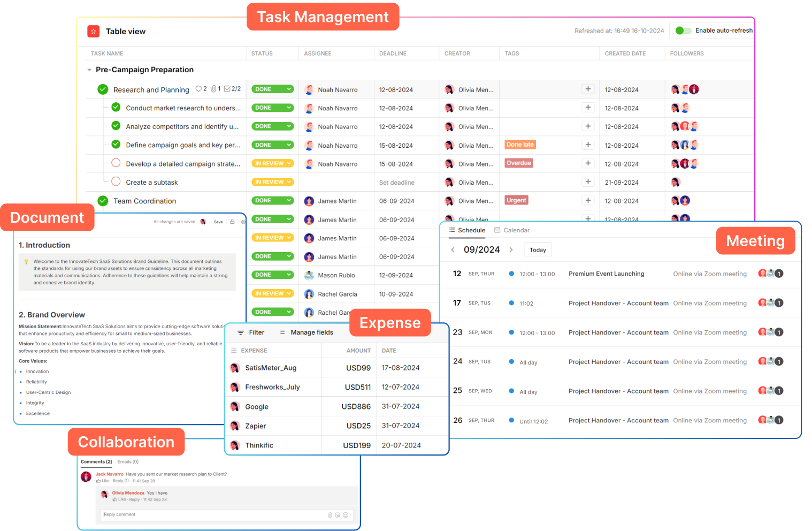Click the red star Table view icon

94,32
